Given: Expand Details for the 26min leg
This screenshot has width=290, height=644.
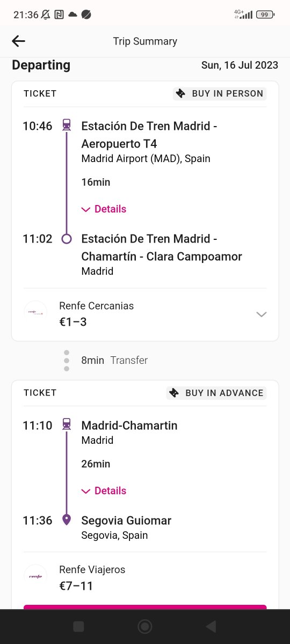Looking at the screenshot, I should 104,491.
